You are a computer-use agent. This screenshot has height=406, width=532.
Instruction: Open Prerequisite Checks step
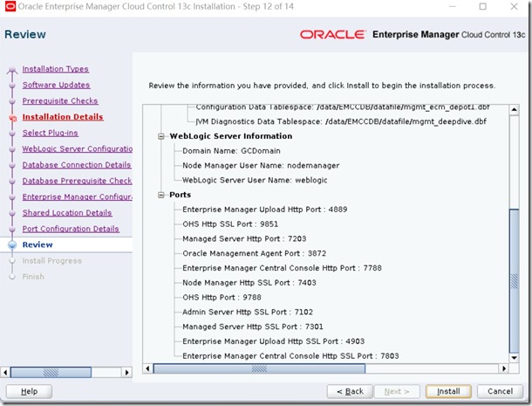tap(60, 101)
